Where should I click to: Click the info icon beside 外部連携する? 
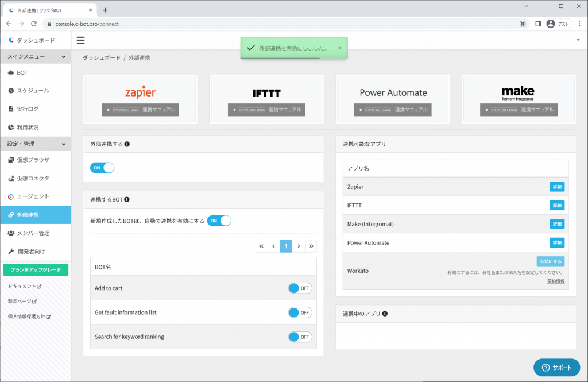point(127,144)
